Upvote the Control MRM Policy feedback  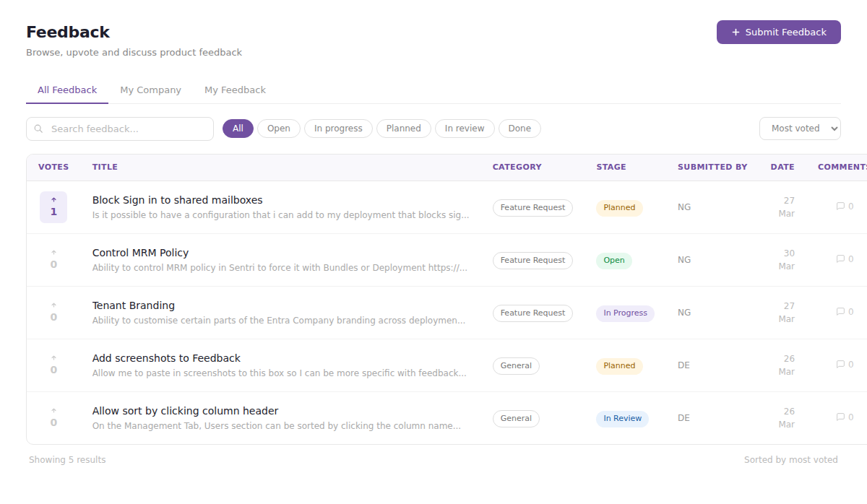pyautogui.click(x=53, y=259)
